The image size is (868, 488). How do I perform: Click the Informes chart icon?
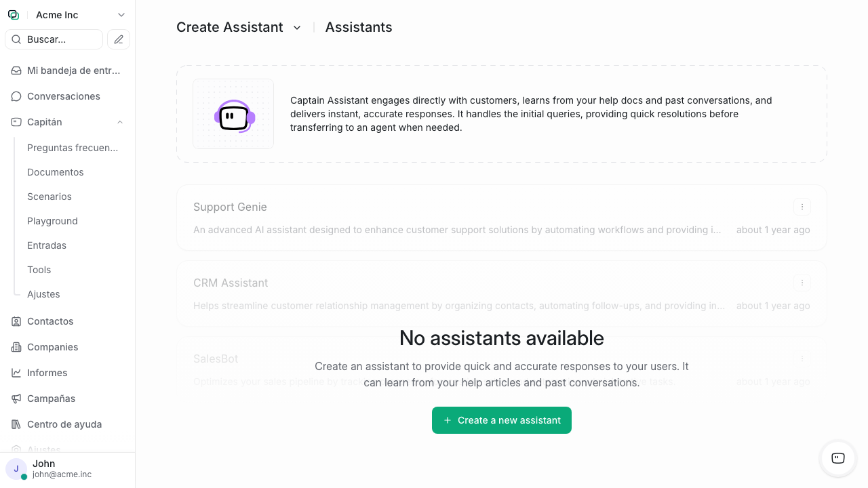[x=16, y=373]
